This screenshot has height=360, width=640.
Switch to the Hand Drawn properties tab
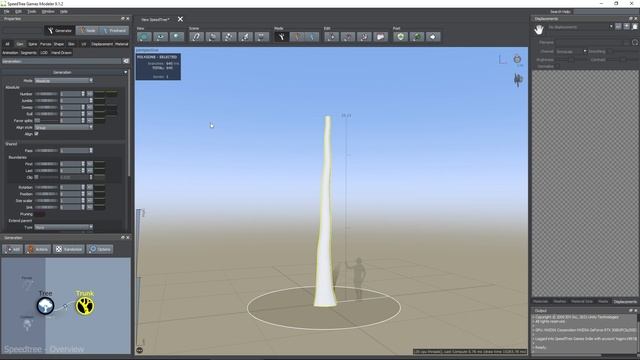(x=61, y=53)
